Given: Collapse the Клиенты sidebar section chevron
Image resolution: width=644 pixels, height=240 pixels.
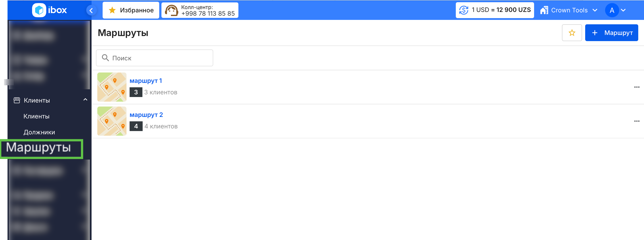Looking at the screenshot, I should click(85, 100).
